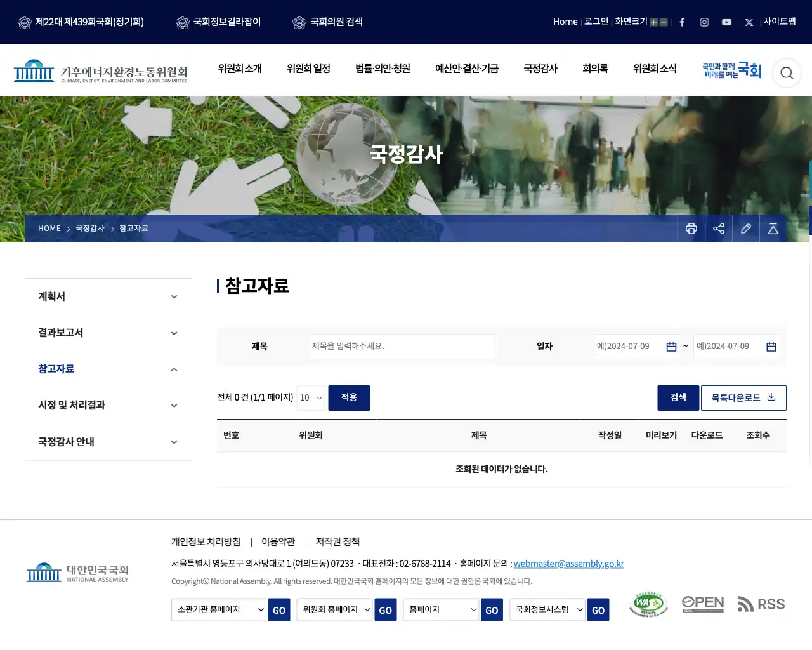Open the 국회정보시스템 dropdown
Image resolution: width=812 pixels, height=650 pixels.
547,609
